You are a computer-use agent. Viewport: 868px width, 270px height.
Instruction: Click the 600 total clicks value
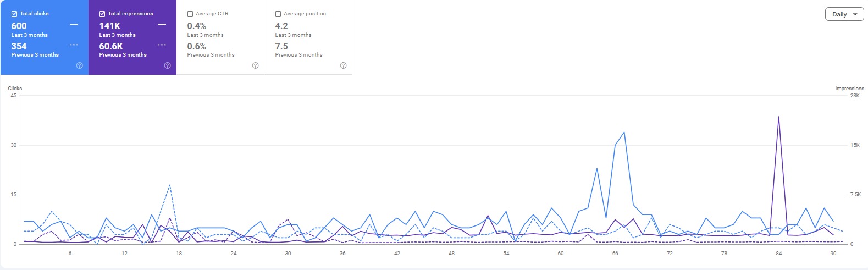[x=19, y=26]
